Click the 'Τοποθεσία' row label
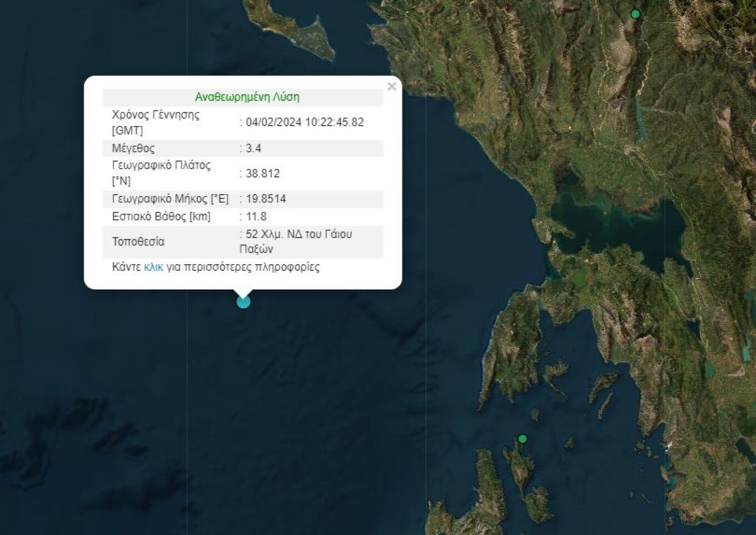Image resolution: width=756 pixels, height=535 pixels. (138, 241)
